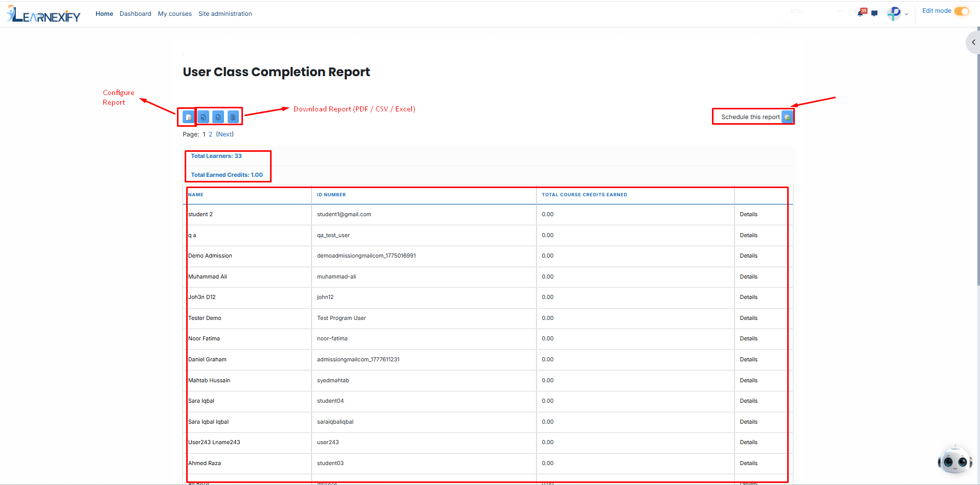Screen dimensions: 980x485
Task: Click Total Earned Credits: 1.00 text
Action: [x=227, y=175]
